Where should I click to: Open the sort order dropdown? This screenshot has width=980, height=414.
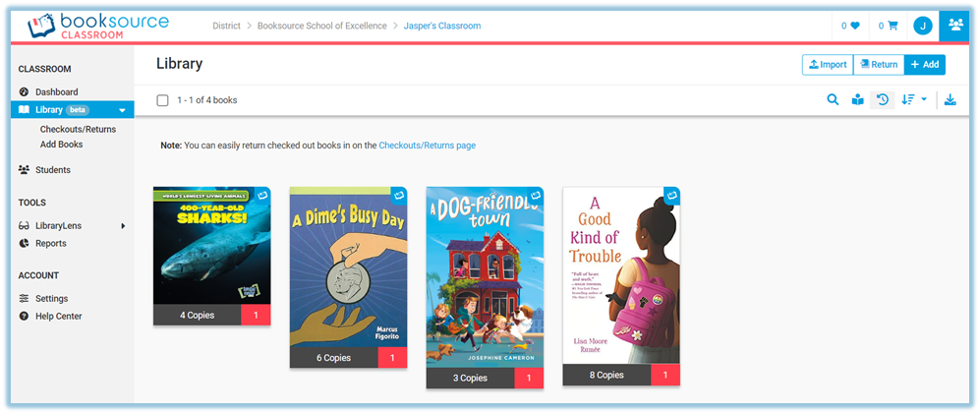pos(914,99)
